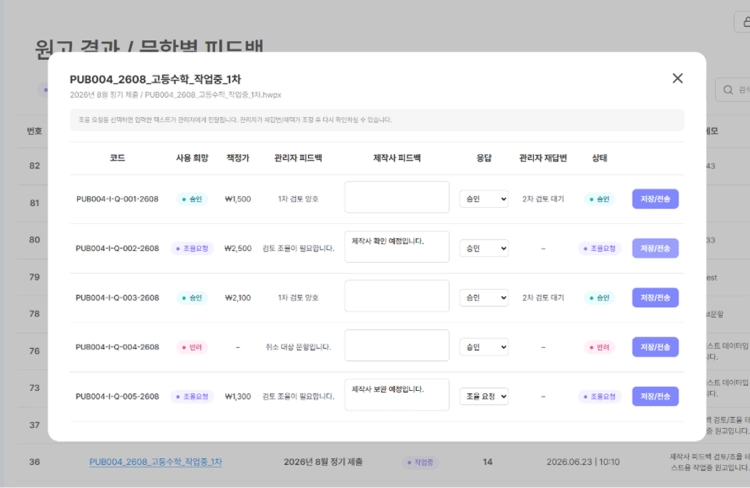Click 관리자 피드백 column header
Screen dimensions: 750x488
pyautogui.click(x=298, y=157)
